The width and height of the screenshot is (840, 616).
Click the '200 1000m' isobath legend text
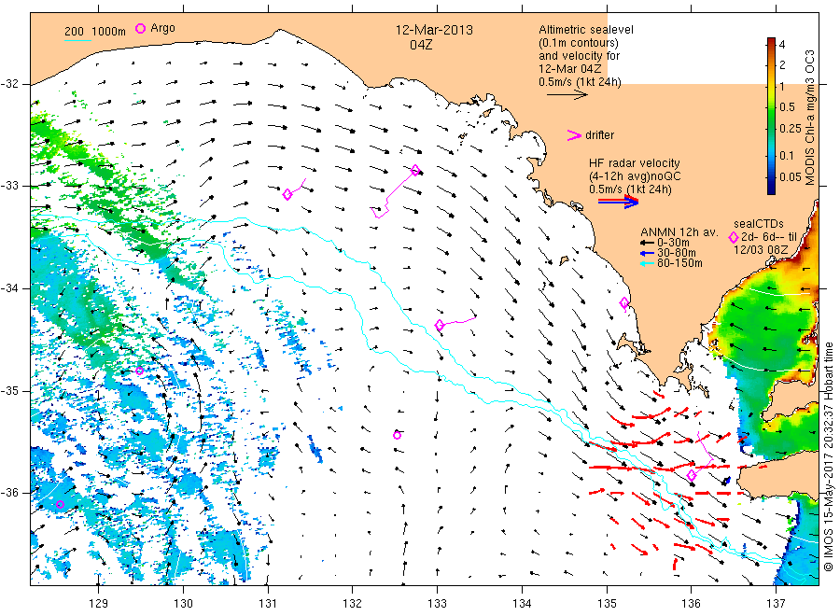coord(95,32)
